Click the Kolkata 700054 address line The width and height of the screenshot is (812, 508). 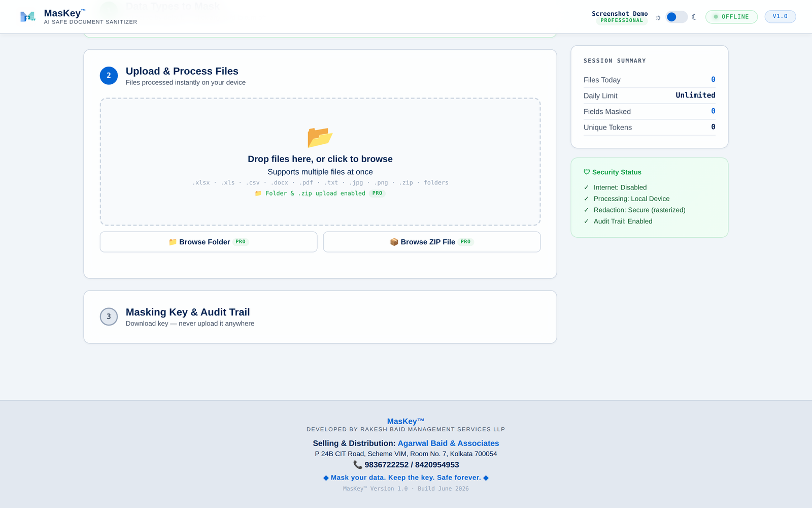point(406,454)
